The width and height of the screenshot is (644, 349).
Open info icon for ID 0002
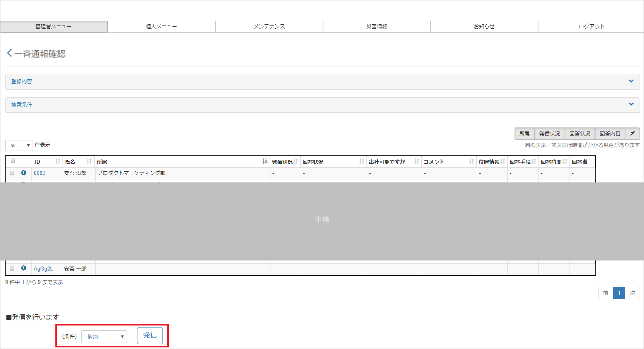click(x=24, y=173)
